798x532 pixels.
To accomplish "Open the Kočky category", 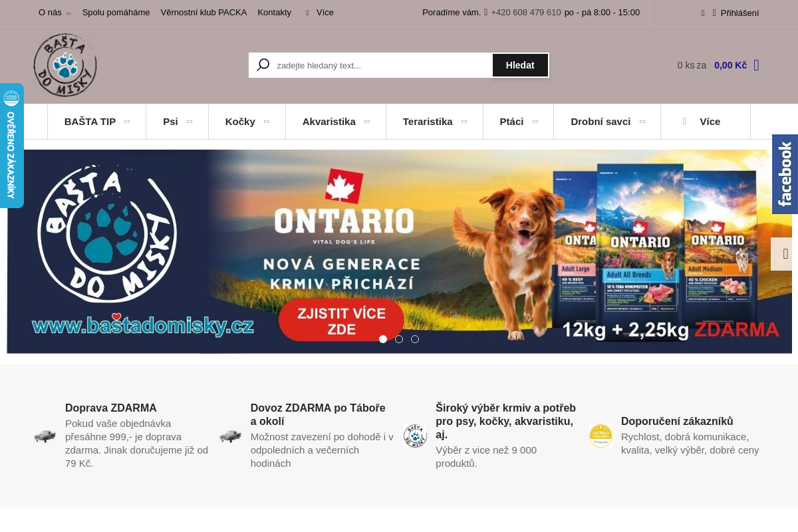I will pyautogui.click(x=240, y=122).
